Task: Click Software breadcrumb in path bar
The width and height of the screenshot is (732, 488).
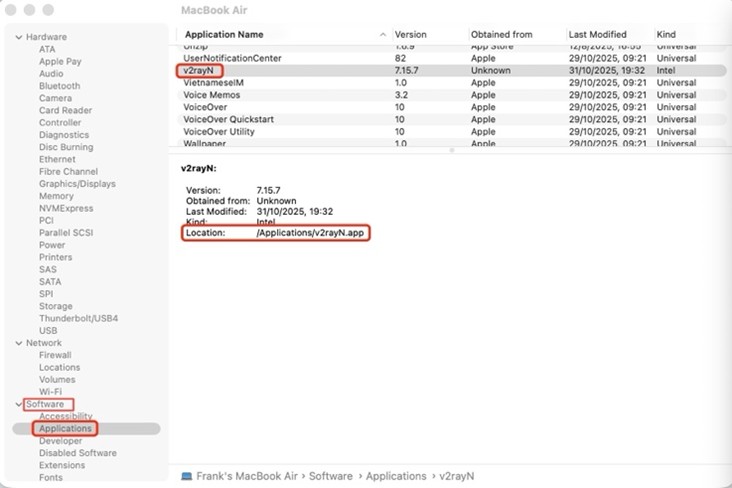Action: pos(330,476)
